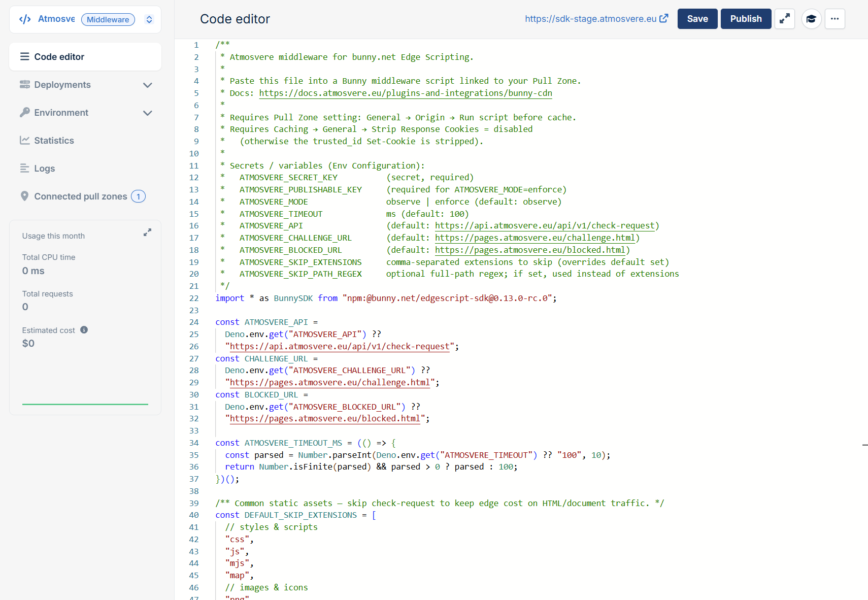
Task: Click the '// images & icons' comment
Action: (266, 588)
